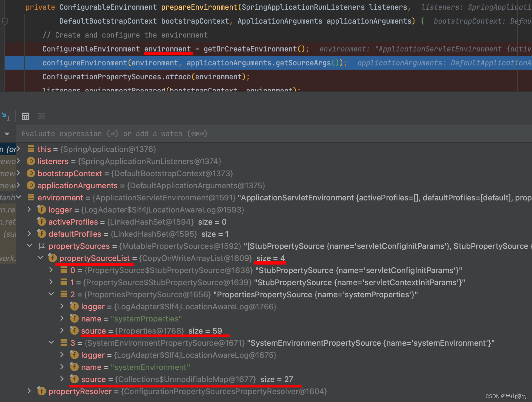Collapse the propertySourceList node
This screenshot has height=402, width=532.
pos(40,258)
